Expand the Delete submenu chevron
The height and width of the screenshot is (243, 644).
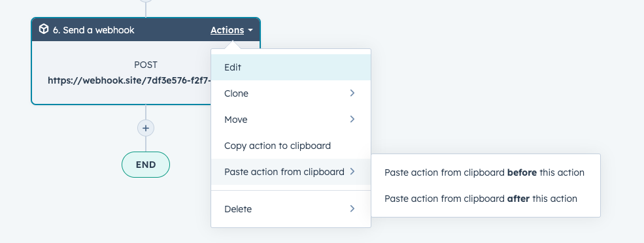tap(352, 208)
